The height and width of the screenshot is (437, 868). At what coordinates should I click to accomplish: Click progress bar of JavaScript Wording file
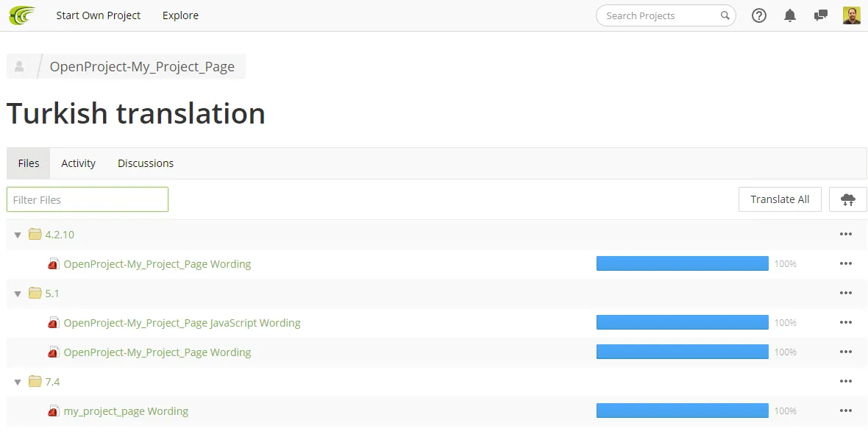point(682,322)
